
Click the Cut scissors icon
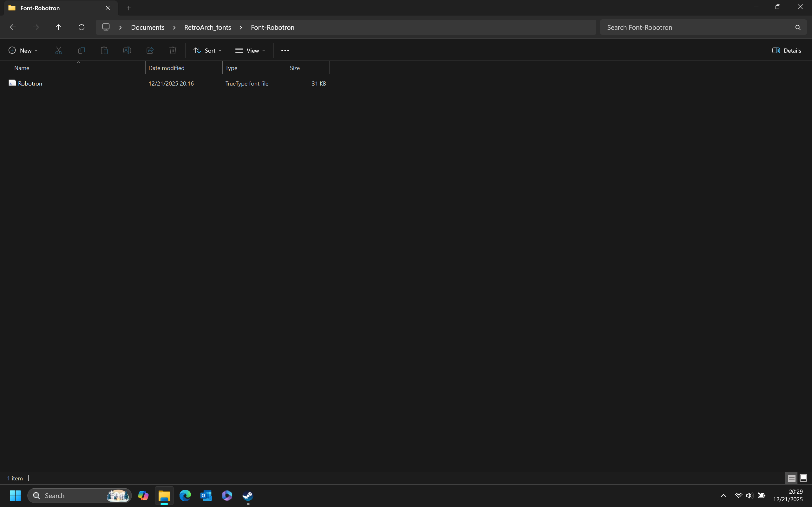[x=59, y=50]
